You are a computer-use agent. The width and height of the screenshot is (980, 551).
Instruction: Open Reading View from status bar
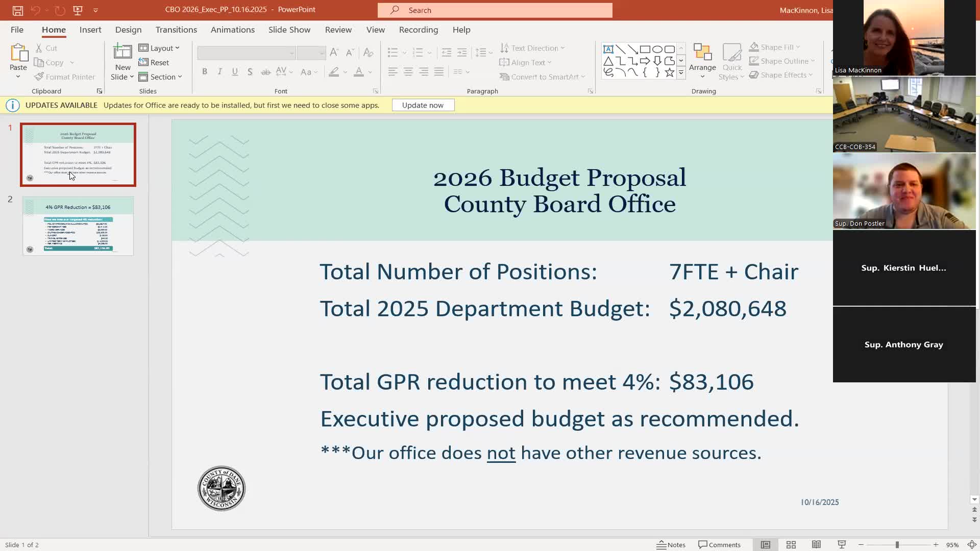coord(816,545)
